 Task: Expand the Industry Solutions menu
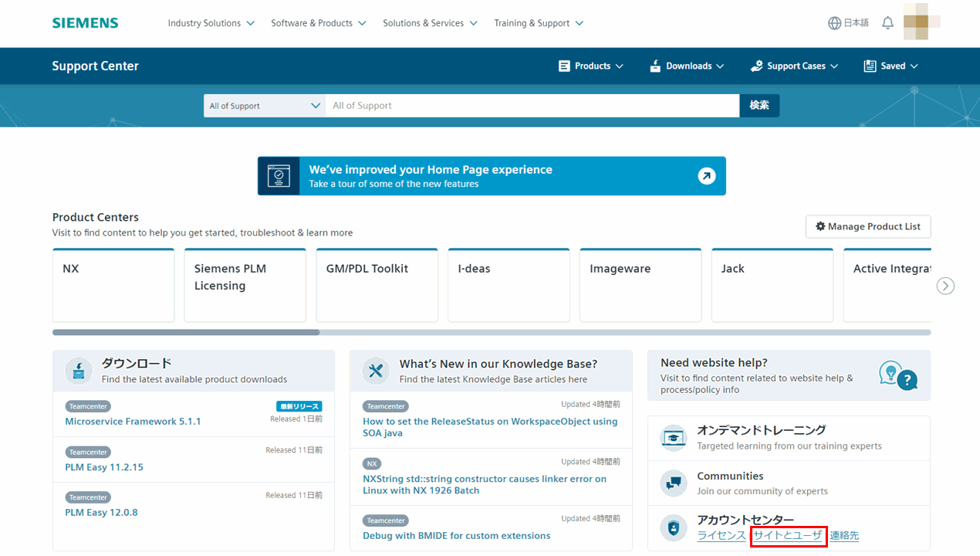point(211,23)
